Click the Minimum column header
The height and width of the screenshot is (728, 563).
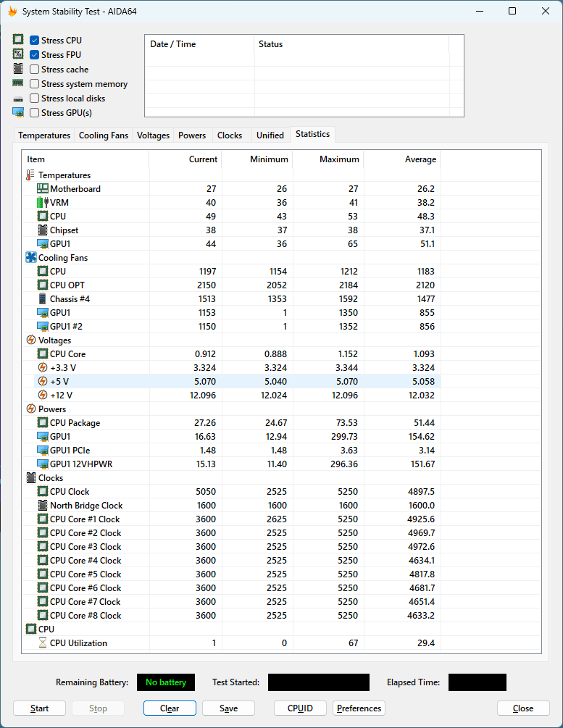point(257,159)
